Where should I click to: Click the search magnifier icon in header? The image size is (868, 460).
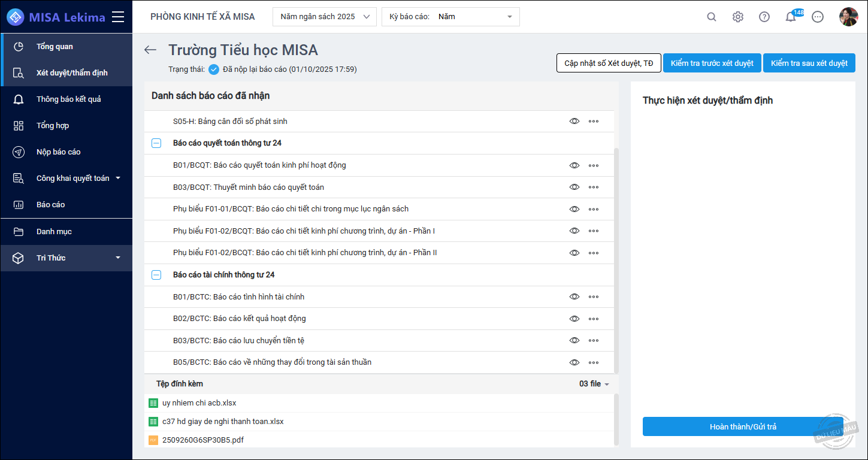[x=712, y=17]
